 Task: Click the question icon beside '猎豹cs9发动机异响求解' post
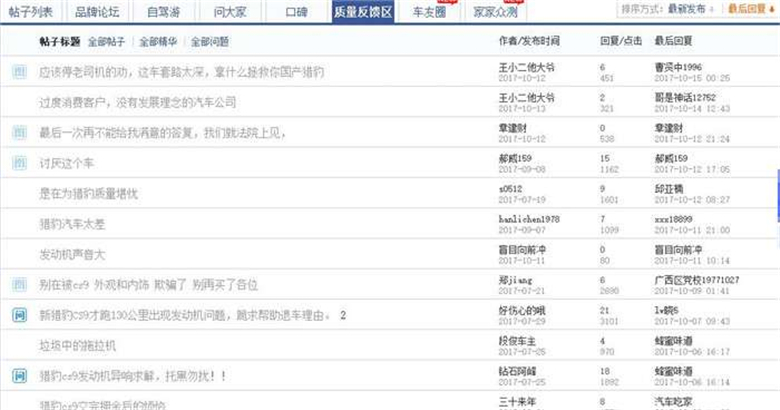click(x=19, y=376)
